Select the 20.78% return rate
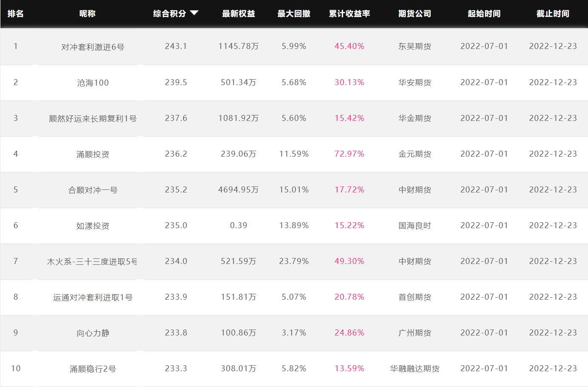This screenshot has width=588, height=387. point(350,297)
